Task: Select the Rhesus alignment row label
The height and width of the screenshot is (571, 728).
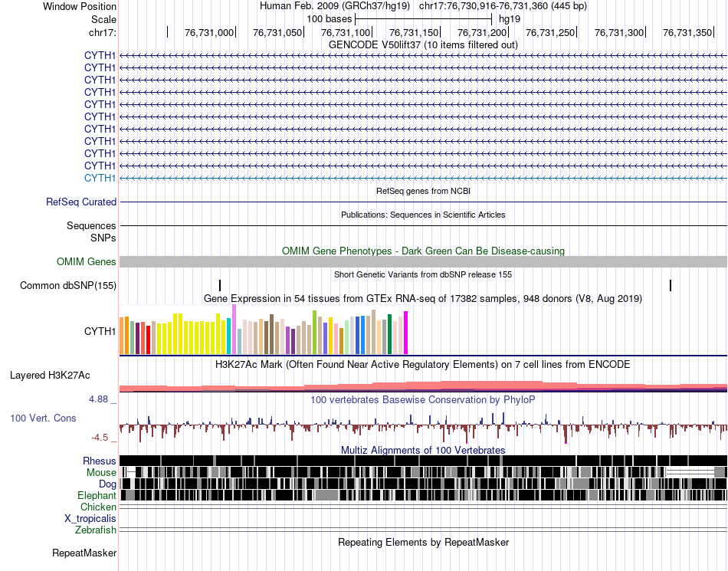Action: click(100, 461)
